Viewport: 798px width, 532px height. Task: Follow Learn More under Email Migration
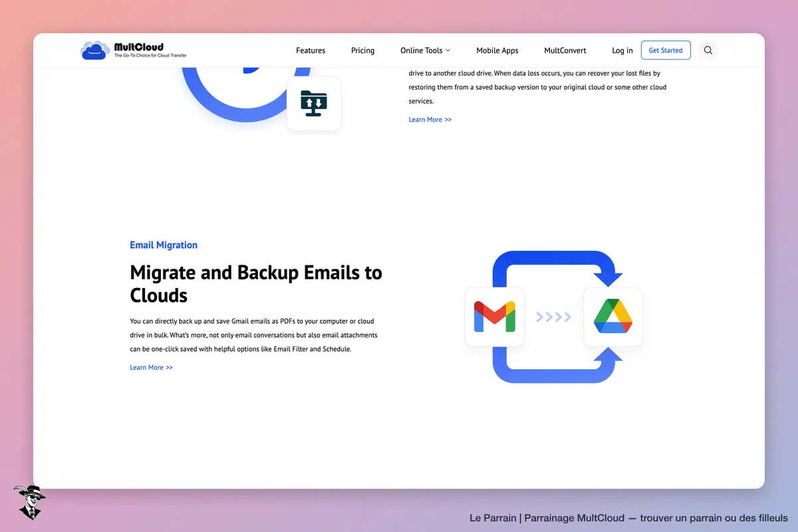pyautogui.click(x=152, y=368)
